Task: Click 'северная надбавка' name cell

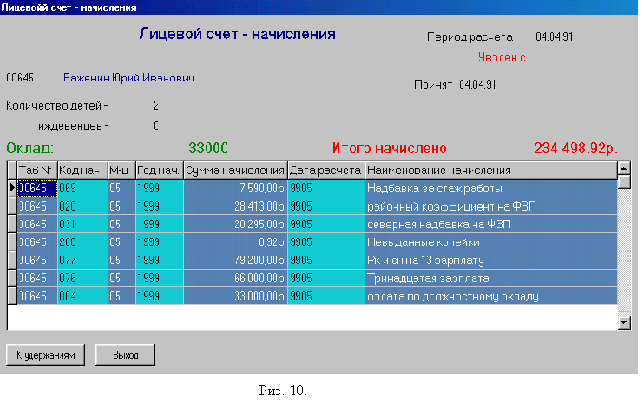Action: point(491,224)
